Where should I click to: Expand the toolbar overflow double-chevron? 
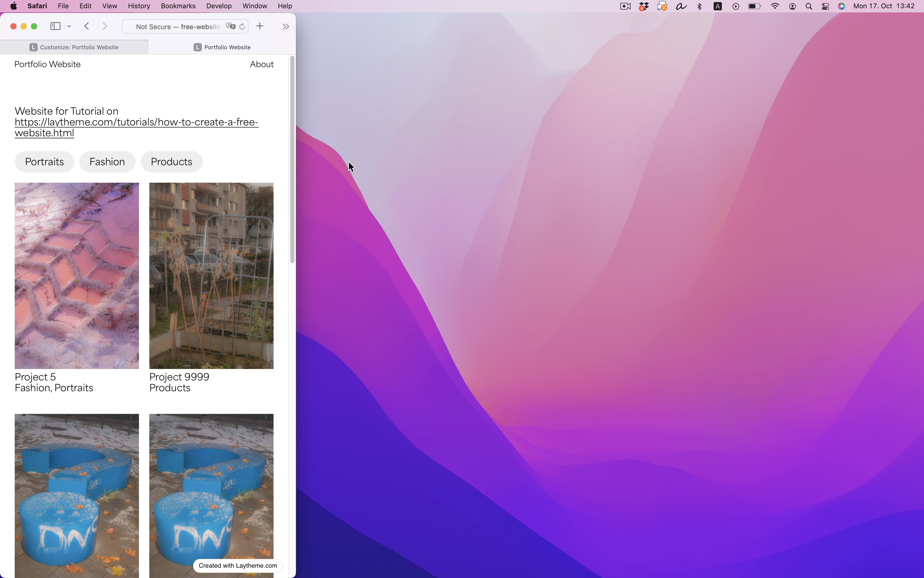(286, 26)
